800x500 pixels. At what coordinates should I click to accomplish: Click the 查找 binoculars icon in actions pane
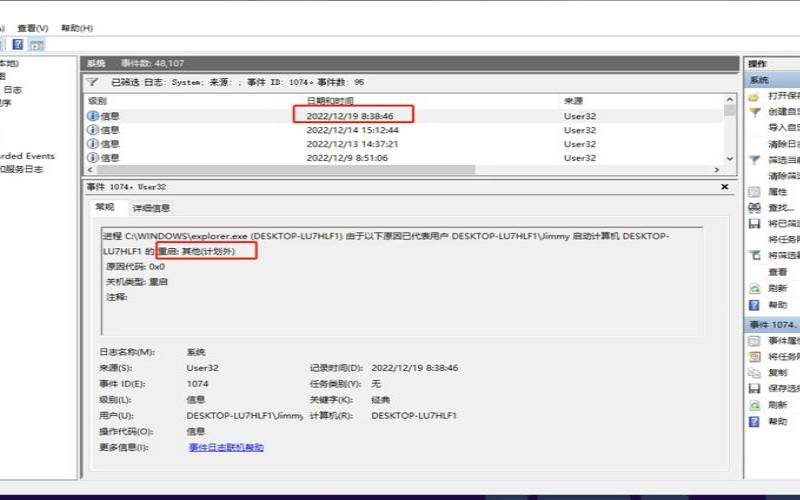[755, 207]
